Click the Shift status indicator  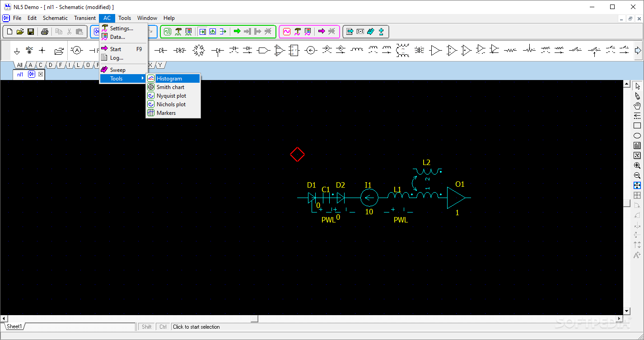pyautogui.click(x=146, y=327)
